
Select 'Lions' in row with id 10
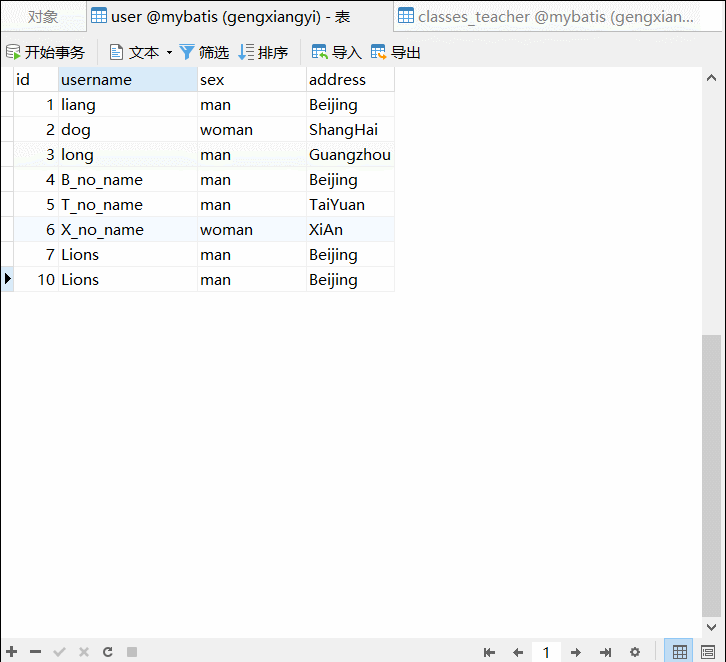(128, 280)
